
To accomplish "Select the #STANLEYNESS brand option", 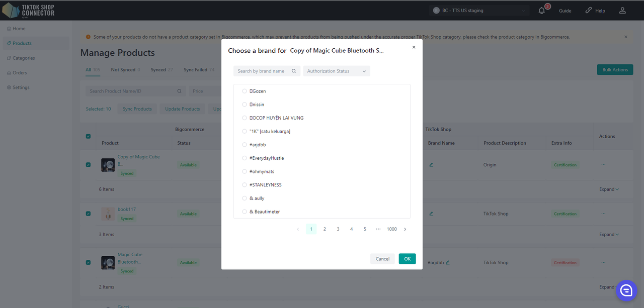I will click(x=245, y=185).
